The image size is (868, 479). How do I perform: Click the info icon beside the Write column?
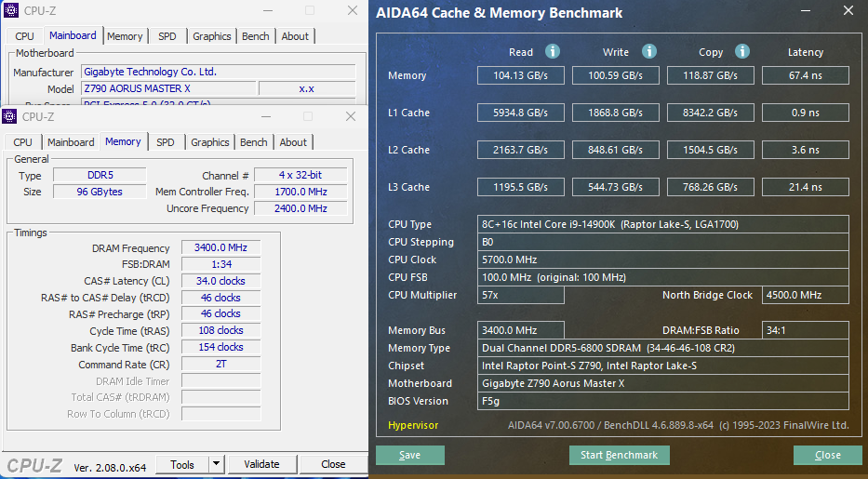(648, 52)
